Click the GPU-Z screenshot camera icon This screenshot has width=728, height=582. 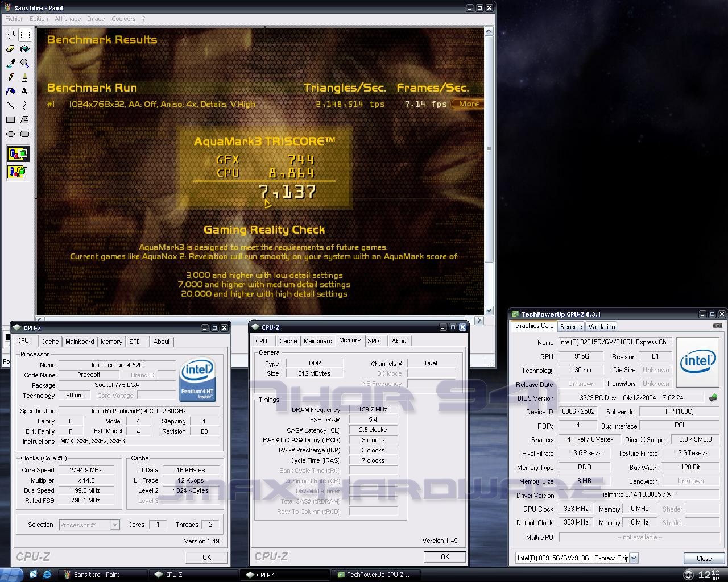(718, 326)
